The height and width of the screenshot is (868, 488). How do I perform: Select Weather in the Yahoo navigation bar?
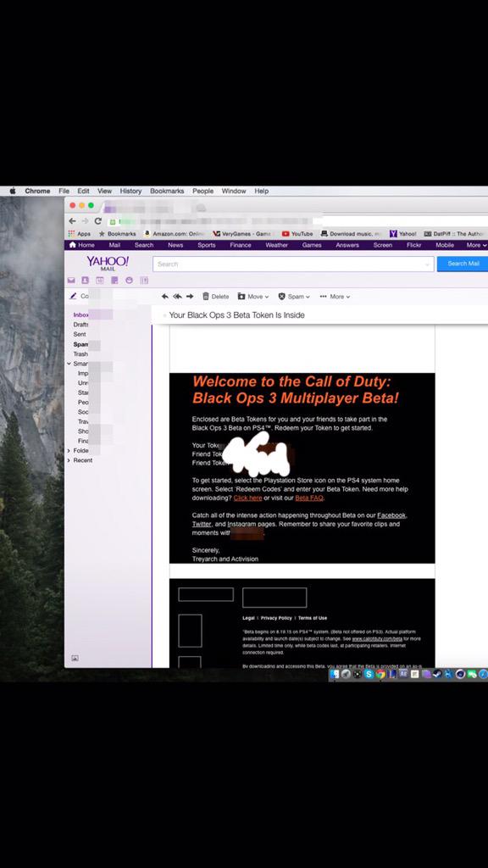point(277,245)
